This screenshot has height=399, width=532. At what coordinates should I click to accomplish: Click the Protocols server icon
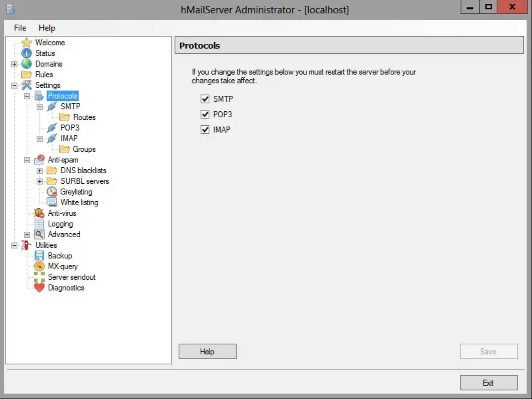pos(39,96)
